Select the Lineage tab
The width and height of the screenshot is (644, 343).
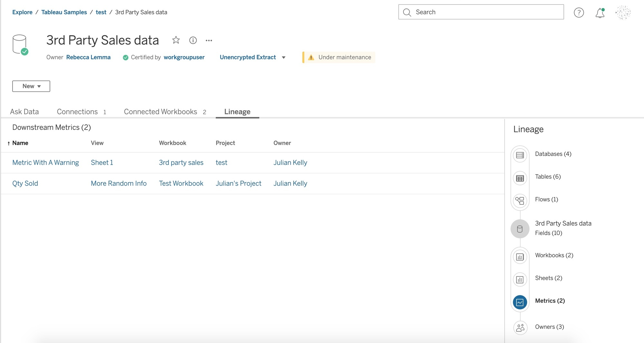pyautogui.click(x=237, y=112)
